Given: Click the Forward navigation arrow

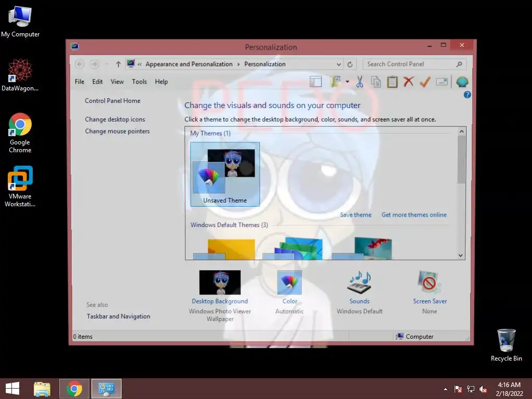Looking at the screenshot, I should coord(95,64).
